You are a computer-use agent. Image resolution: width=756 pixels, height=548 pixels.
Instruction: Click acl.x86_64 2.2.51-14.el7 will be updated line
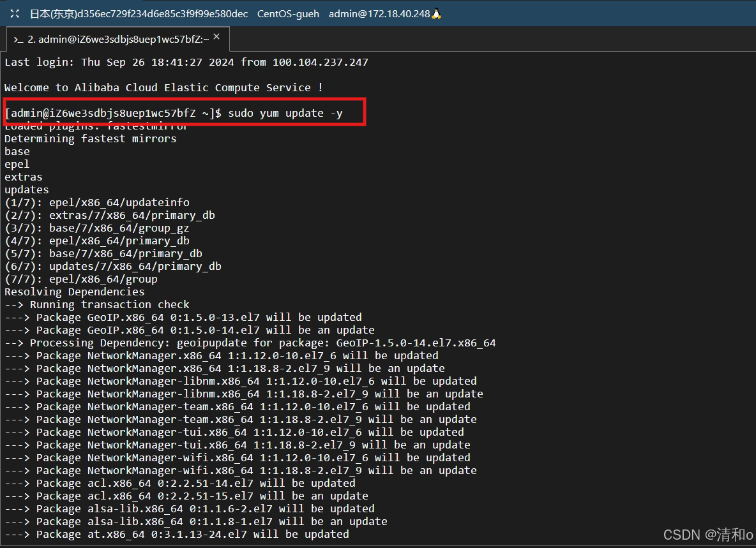pos(180,483)
